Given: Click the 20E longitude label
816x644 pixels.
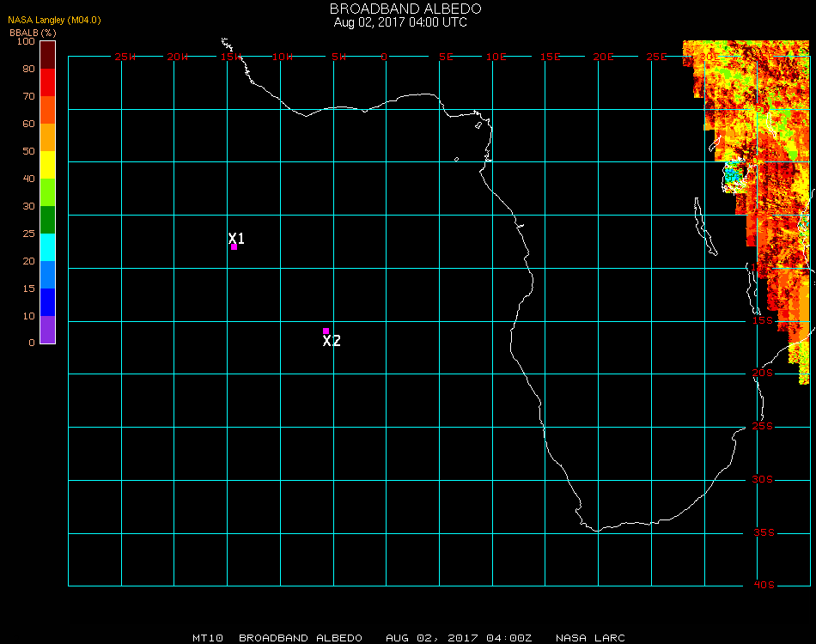Looking at the screenshot, I should 603,57.
